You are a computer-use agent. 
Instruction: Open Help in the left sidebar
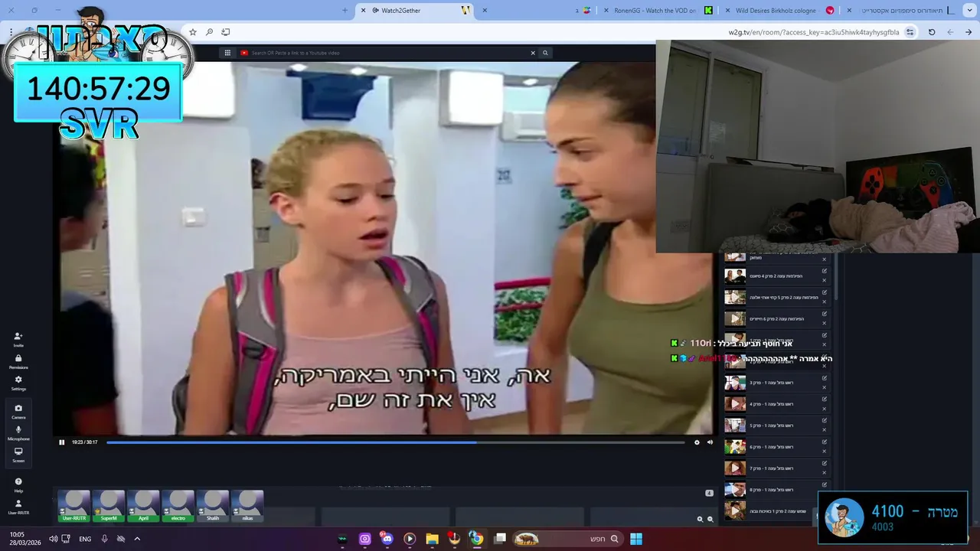(x=18, y=485)
